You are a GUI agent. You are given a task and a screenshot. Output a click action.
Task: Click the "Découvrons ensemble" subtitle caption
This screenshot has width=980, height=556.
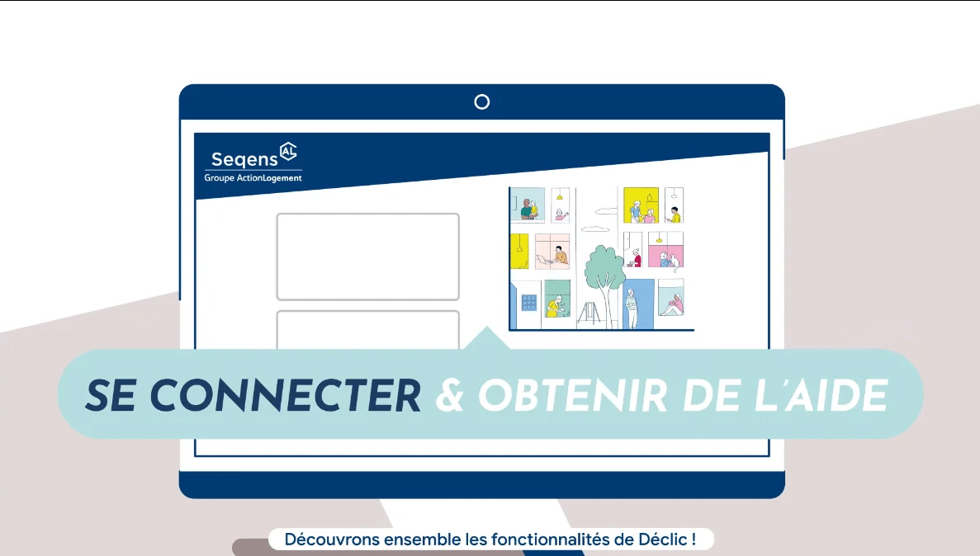coord(490,540)
